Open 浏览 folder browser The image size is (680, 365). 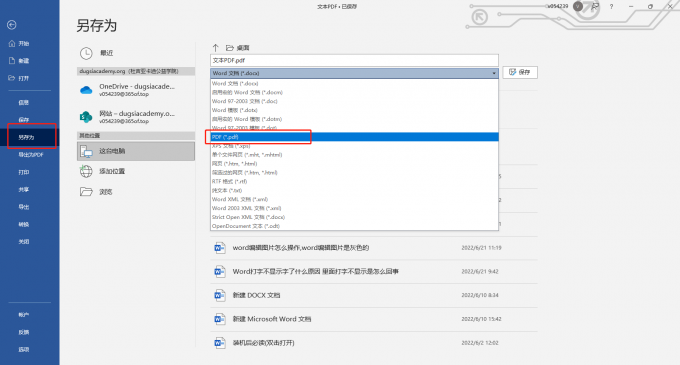tap(136, 192)
